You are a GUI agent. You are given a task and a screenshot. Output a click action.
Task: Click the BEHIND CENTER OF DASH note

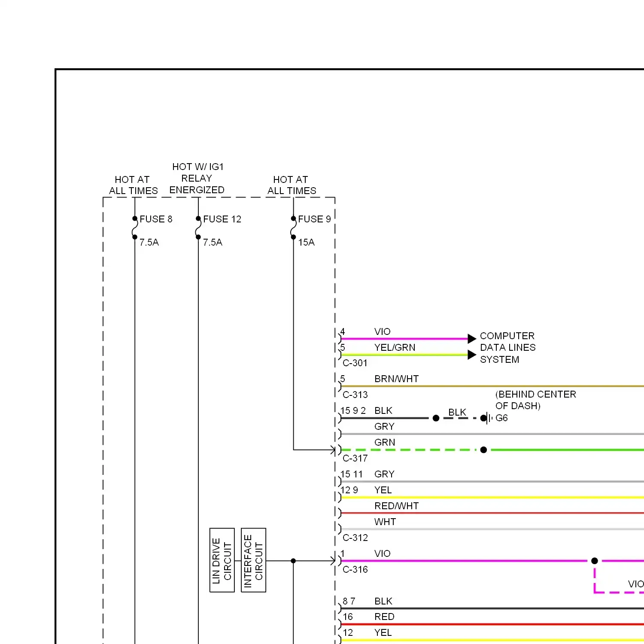(x=536, y=400)
